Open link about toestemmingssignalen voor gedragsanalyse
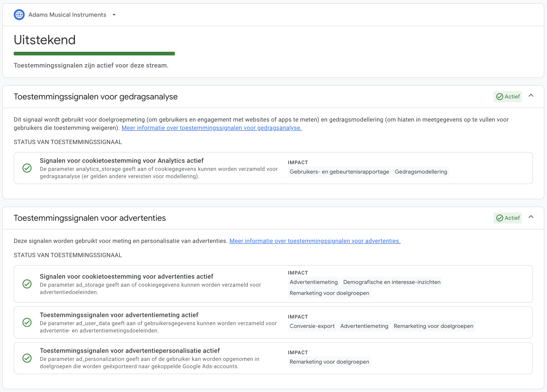The width and height of the screenshot is (547, 392). [x=211, y=128]
